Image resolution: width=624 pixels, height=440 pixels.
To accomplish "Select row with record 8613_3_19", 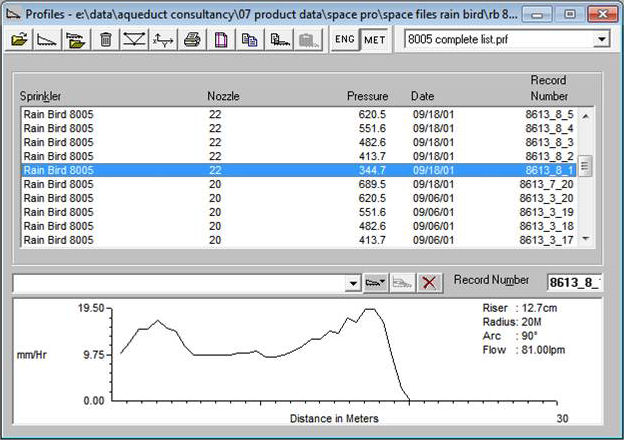I will point(298,212).
